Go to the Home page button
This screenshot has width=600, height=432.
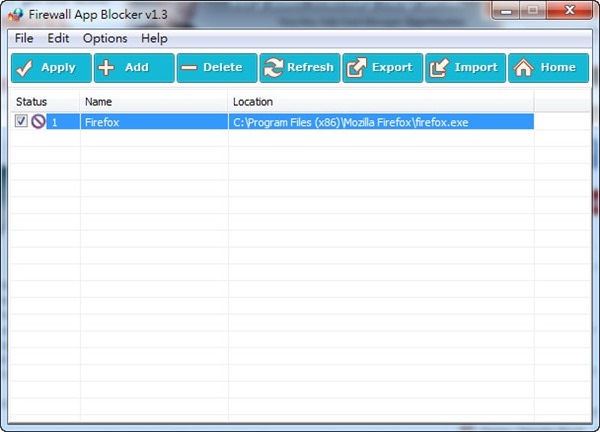[547, 68]
